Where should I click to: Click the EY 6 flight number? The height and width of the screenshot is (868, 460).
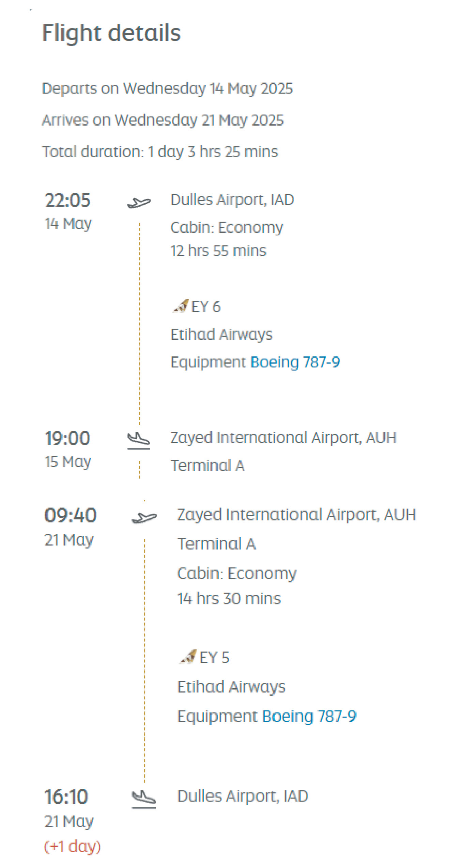pos(205,307)
